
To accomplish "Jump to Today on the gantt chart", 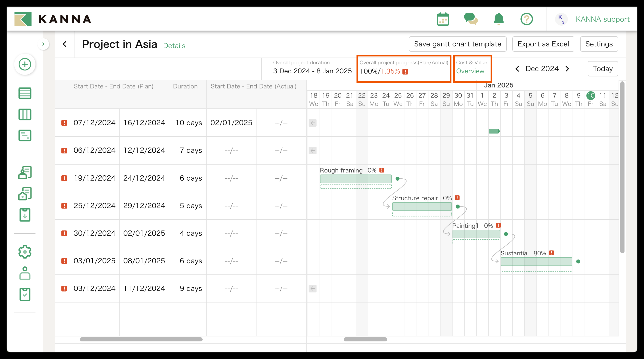I will click(602, 69).
